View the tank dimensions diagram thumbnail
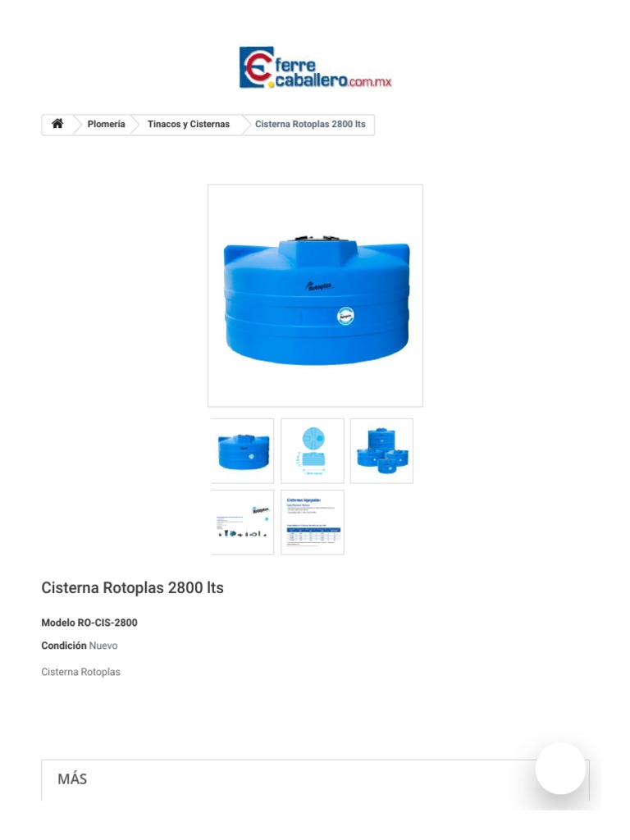The width and height of the screenshot is (630, 840). 313,451
